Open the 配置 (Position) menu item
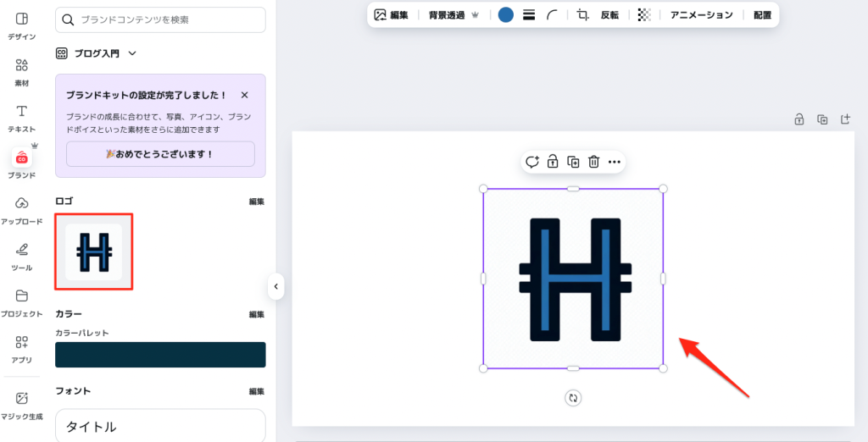 762,14
